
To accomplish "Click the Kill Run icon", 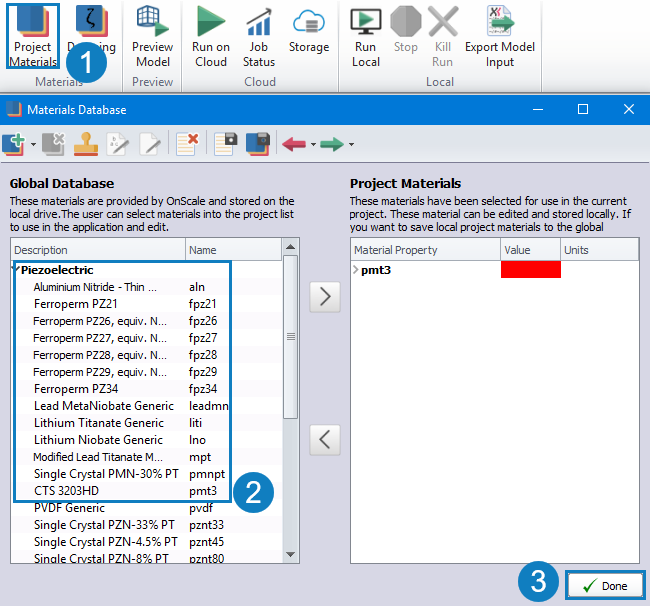I will click(443, 21).
